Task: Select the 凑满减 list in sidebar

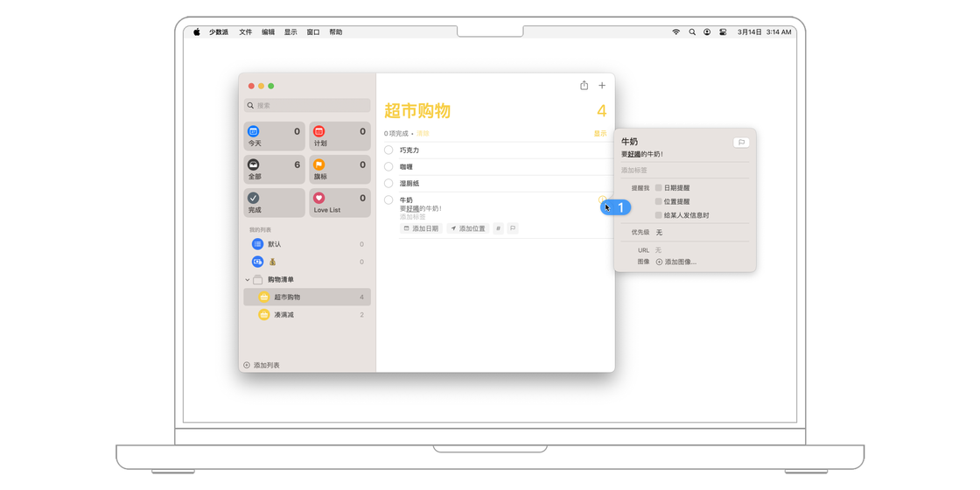Action: click(x=307, y=314)
